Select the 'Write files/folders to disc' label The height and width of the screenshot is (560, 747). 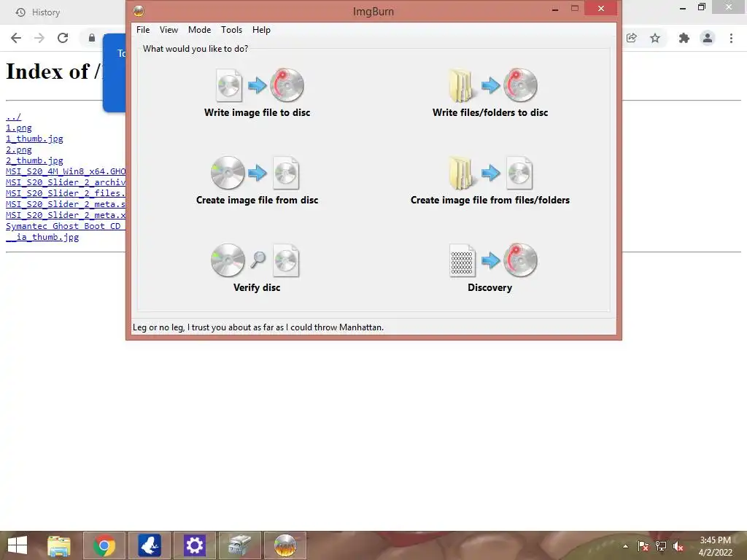click(490, 112)
